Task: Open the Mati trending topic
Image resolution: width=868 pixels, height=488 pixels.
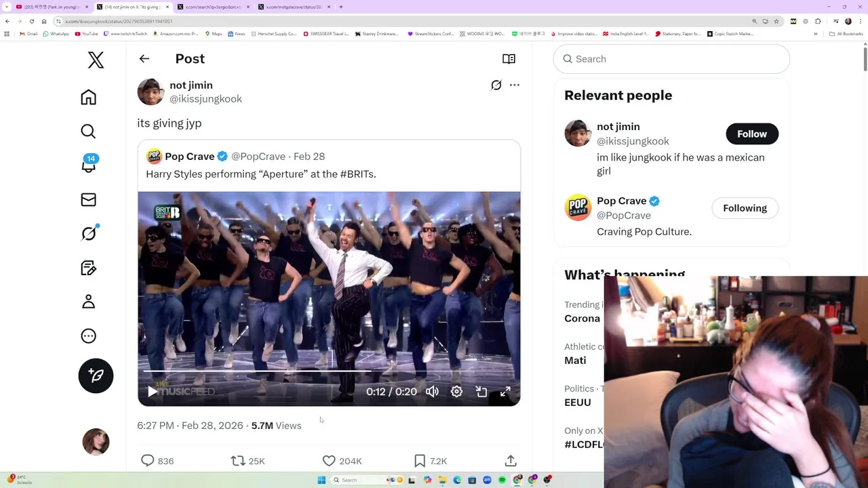Action: tap(575, 361)
